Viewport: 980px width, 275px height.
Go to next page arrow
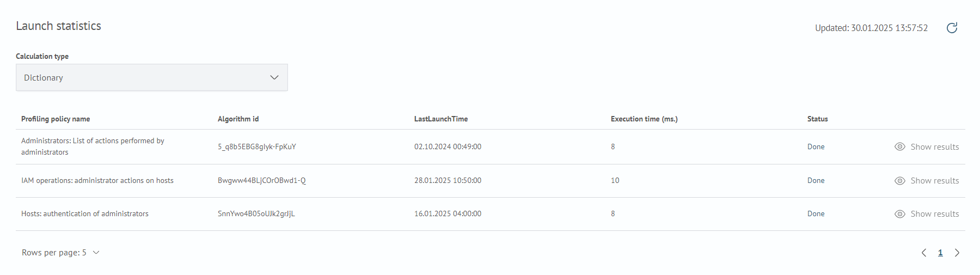coord(957,253)
